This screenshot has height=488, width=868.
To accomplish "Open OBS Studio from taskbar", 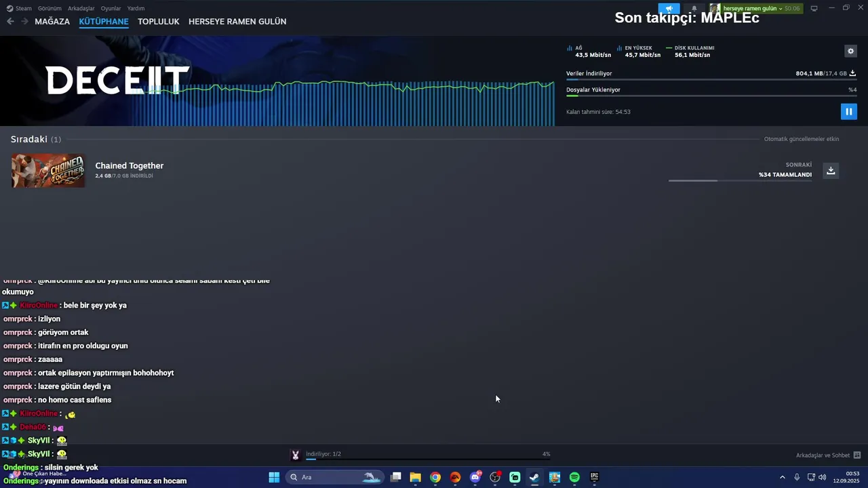I will click(x=495, y=477).
